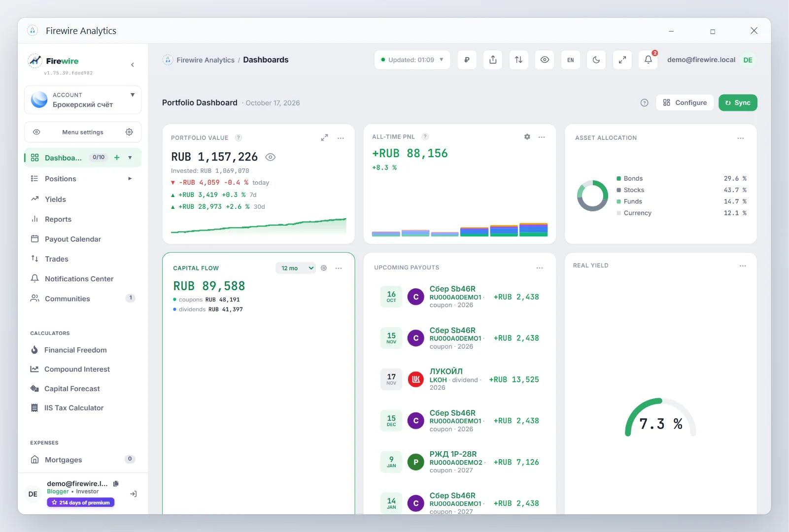789x532 pixels.
Task: Open the Communities menu item
Action: point(83,299)
